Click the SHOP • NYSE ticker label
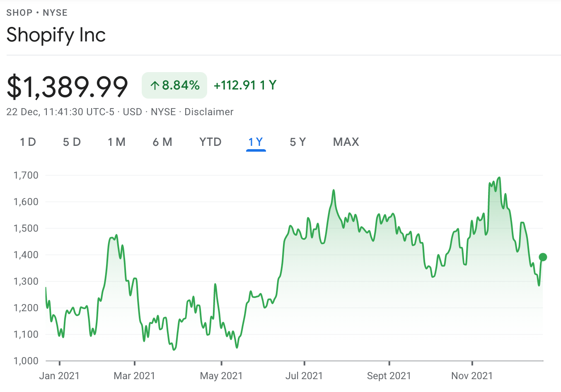Viewport: 561px width, 392px height. [37, 12]
